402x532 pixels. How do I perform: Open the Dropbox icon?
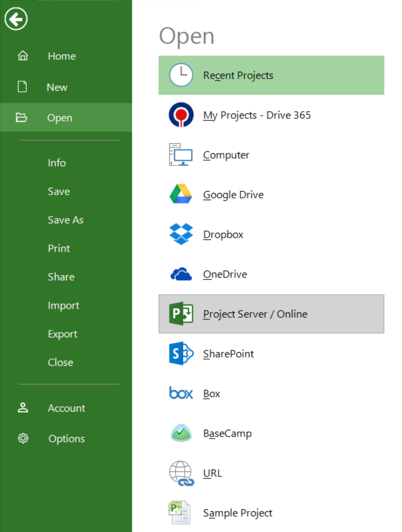(181, 234)
